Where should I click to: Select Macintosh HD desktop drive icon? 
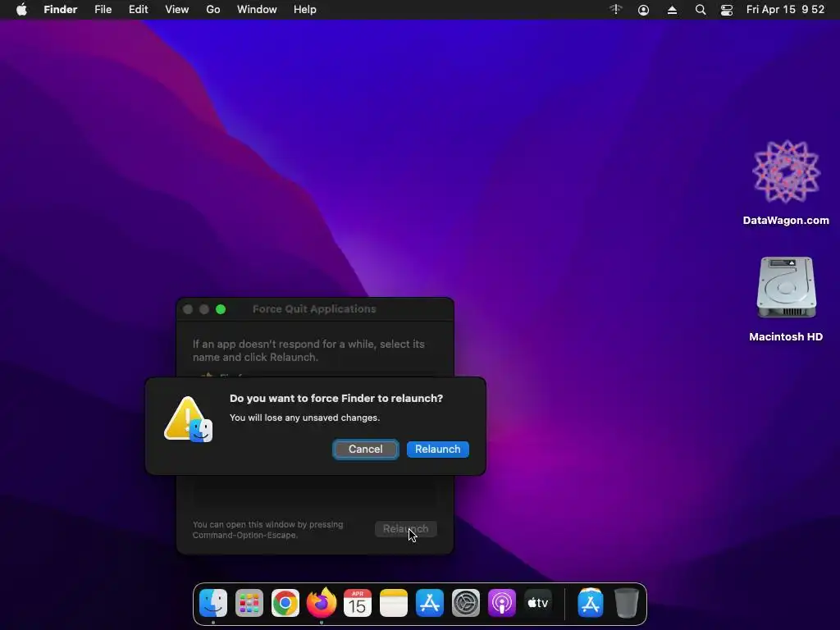(786, 288)
